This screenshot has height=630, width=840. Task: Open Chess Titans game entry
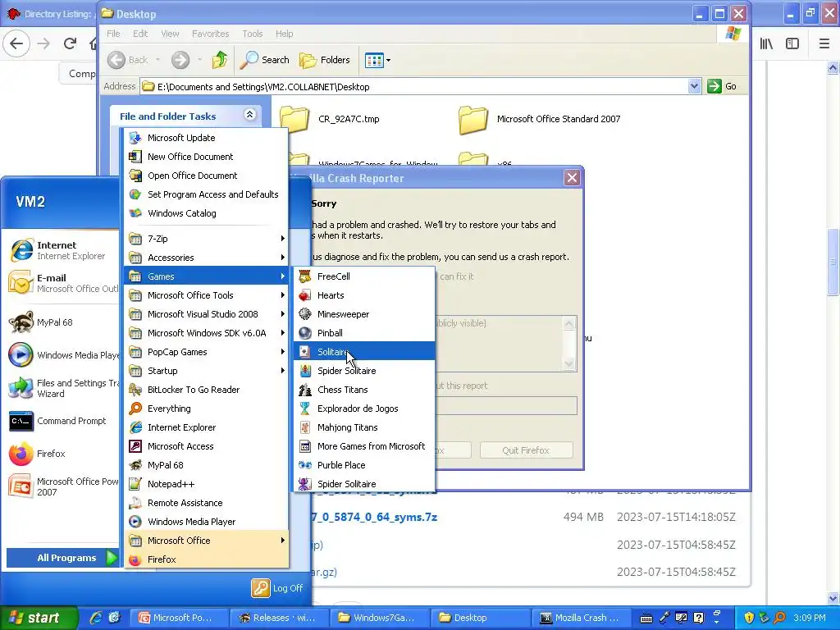[364, 390]
